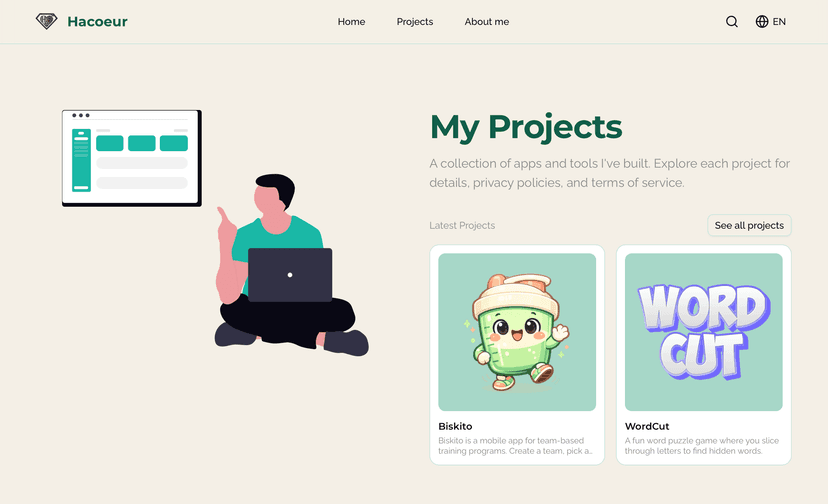This screenshot has height=504, width=828.
Task: Click the WordCut description text
Action: 701,446
